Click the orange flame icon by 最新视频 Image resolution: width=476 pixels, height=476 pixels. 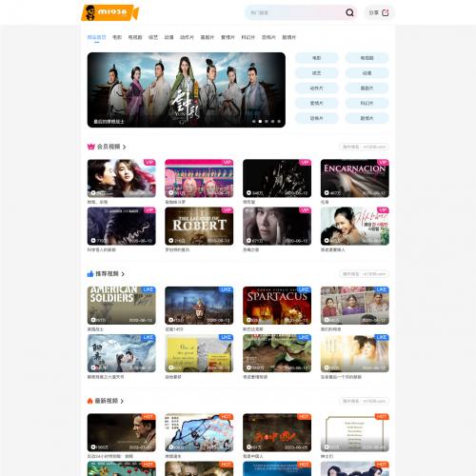click(x=89, y=401)
